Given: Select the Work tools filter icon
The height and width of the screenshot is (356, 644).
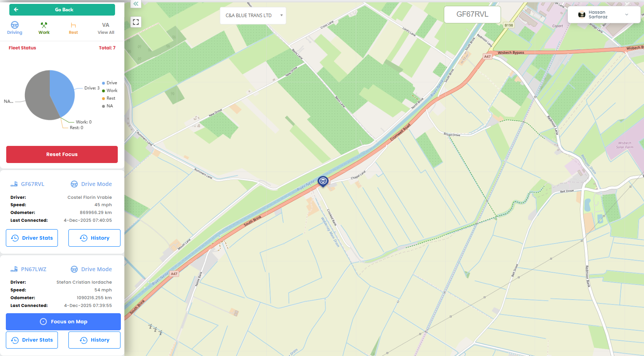Looking at the screenshot, I should point(44,25).
